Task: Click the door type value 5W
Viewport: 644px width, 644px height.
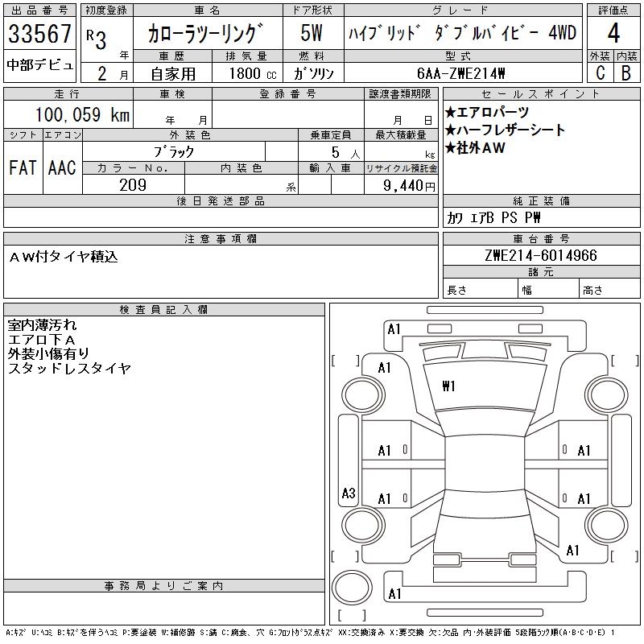Action: (312, 33)
